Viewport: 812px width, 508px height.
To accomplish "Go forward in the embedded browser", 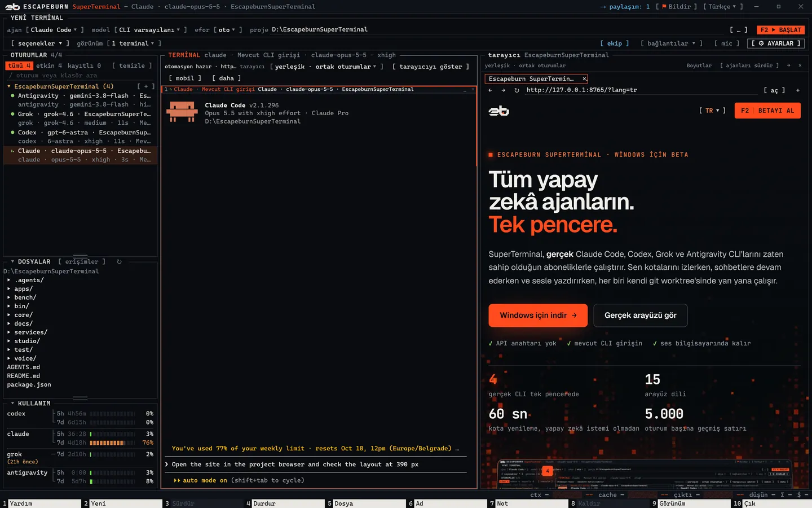I will 503,90.
